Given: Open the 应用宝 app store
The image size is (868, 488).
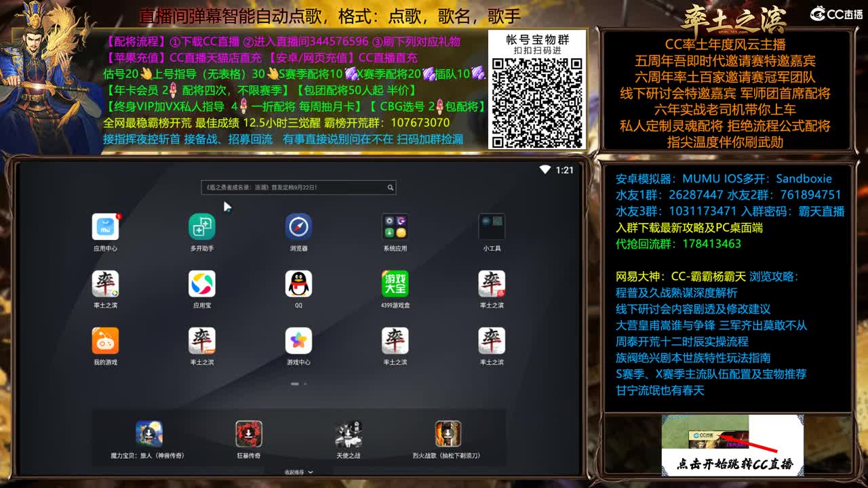Looking at the screenshot, I should [202, 284].
